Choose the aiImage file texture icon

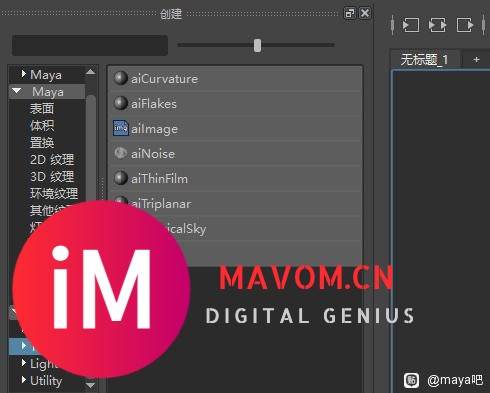coord(121,128)
